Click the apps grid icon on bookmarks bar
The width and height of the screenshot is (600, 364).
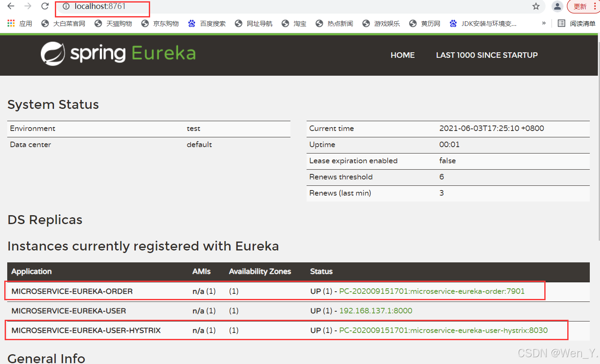pos(10,23)
